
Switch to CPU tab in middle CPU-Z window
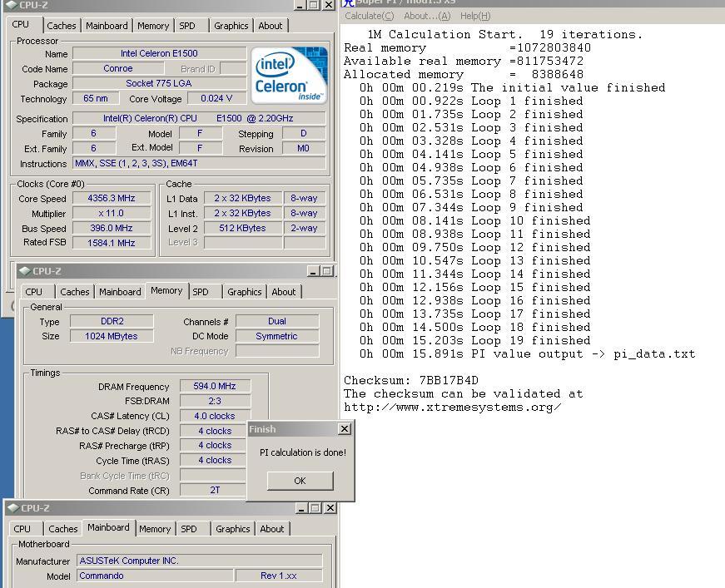[34, 292]
